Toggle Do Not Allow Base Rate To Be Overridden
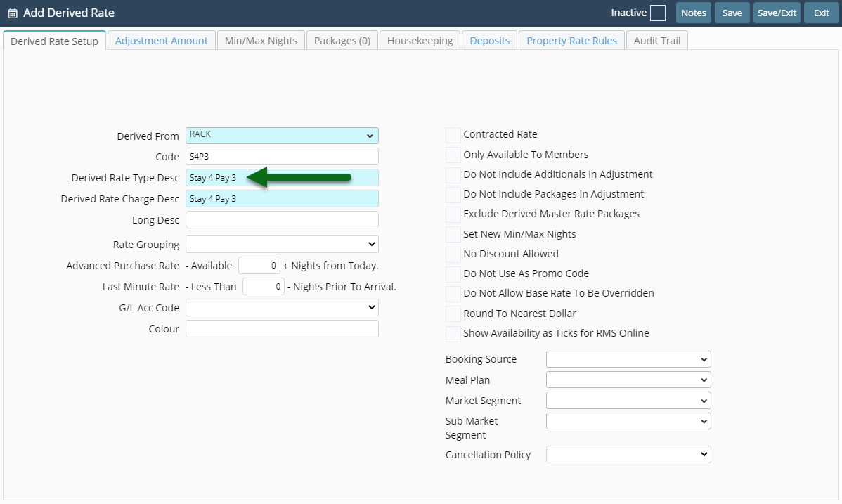Screen dimensions: 842x504 [453, 294]
